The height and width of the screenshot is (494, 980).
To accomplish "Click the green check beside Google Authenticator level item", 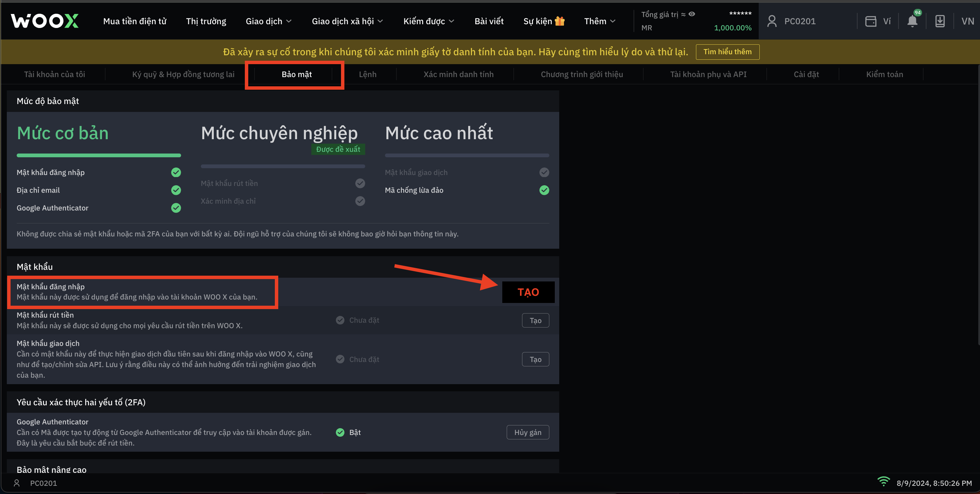I will pyautogui.click(x=176, y=208).
